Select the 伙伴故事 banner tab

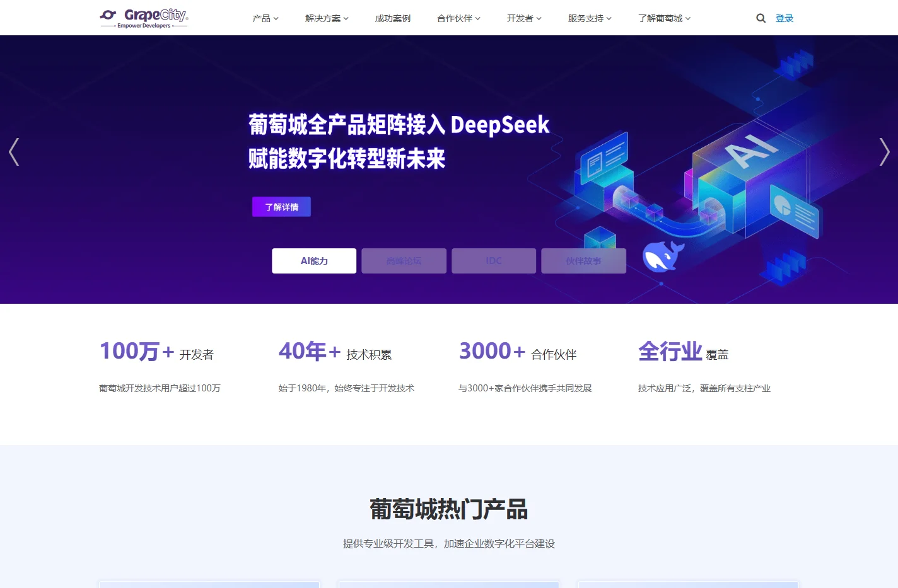[x=584, y=261]
